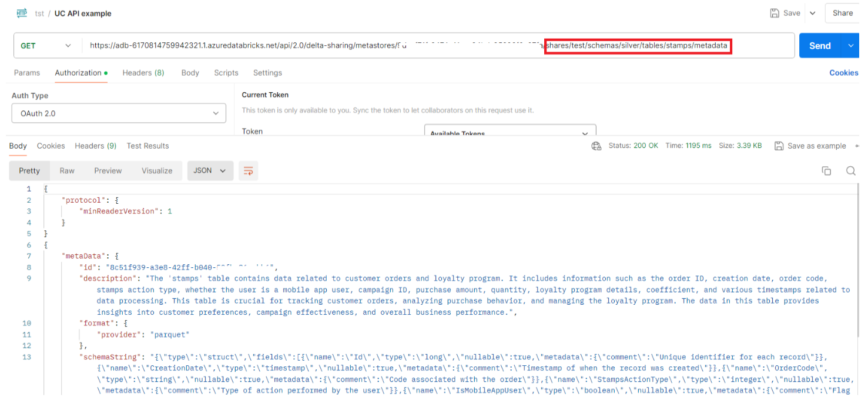
Task: Expand the Available Tokens dropdown
Action: (510, 132)
